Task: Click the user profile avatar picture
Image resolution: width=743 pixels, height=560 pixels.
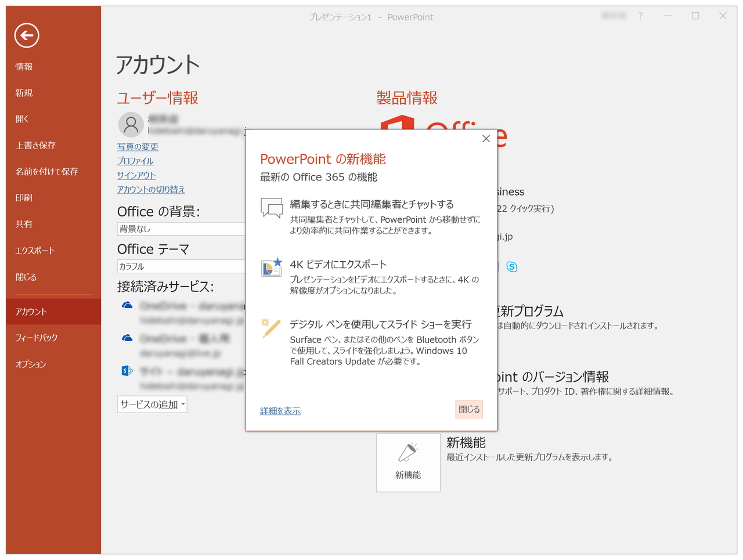Action: coord(131,124)
